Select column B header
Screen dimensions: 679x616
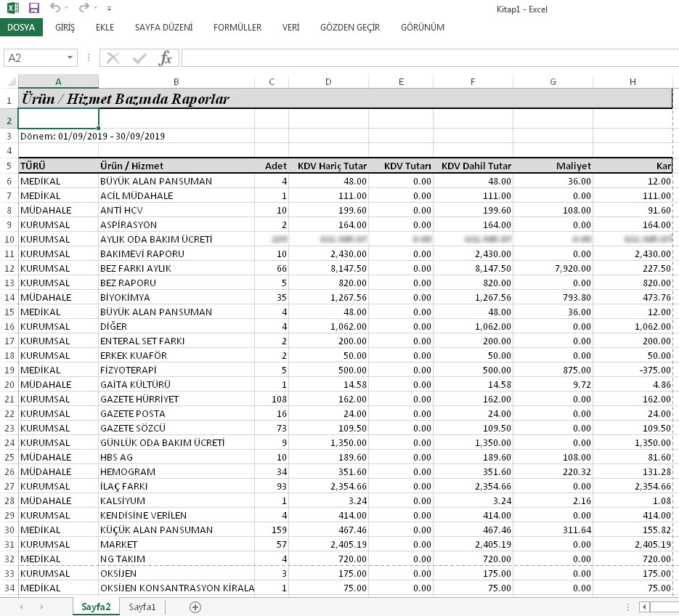pos(176,81)
